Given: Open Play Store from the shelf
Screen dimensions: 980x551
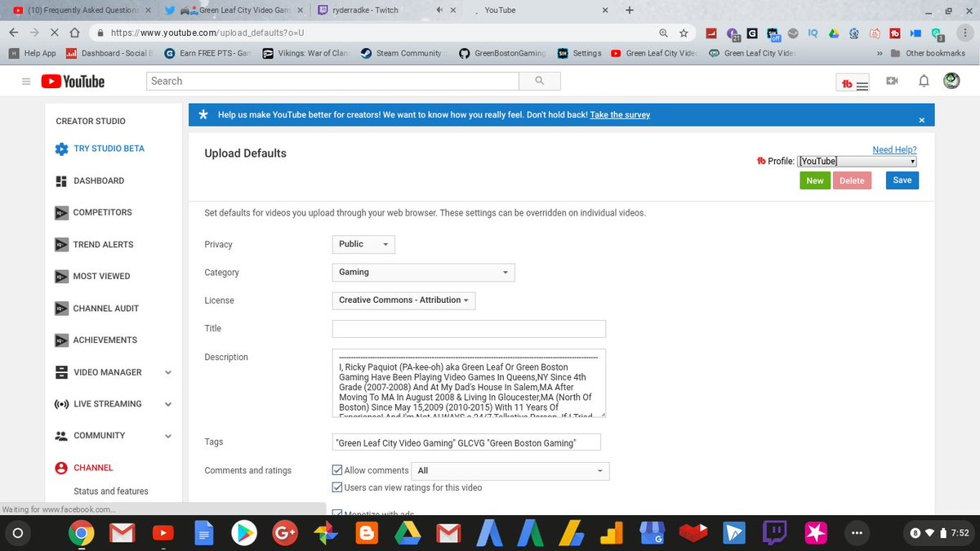Looking at the screenshot, I should coord(243,534).
